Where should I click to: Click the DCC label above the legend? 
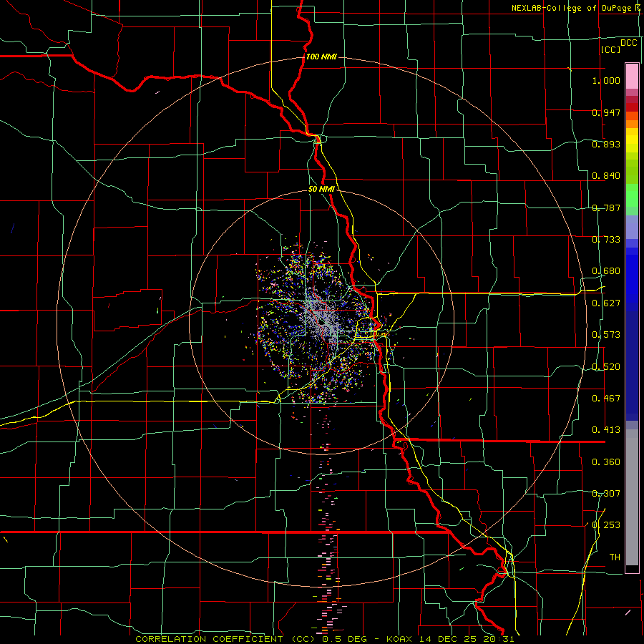[x=629, y=43]
